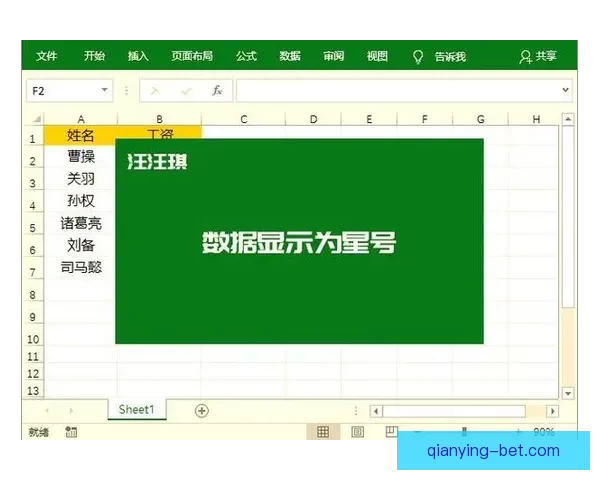Screen dimensions: 600x480
Task: Click the fx insert function icon
Action: (x=217, y=91)
